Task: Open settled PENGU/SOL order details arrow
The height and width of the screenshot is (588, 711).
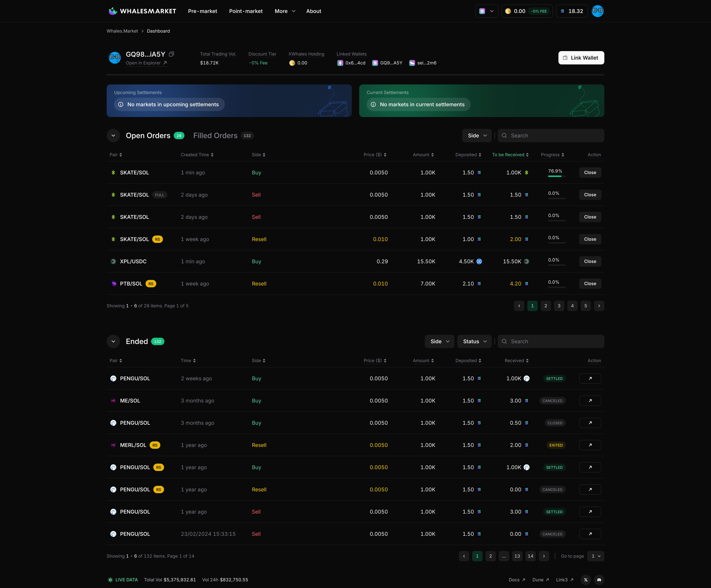Action: tap(590, 378)
